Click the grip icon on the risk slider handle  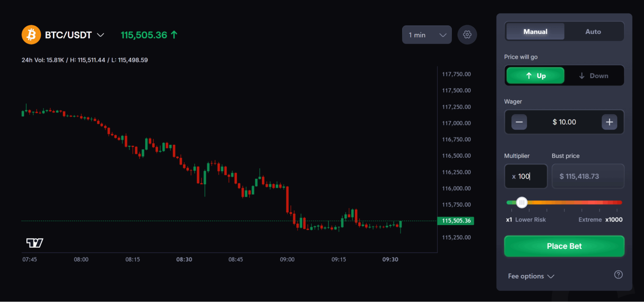522,203
